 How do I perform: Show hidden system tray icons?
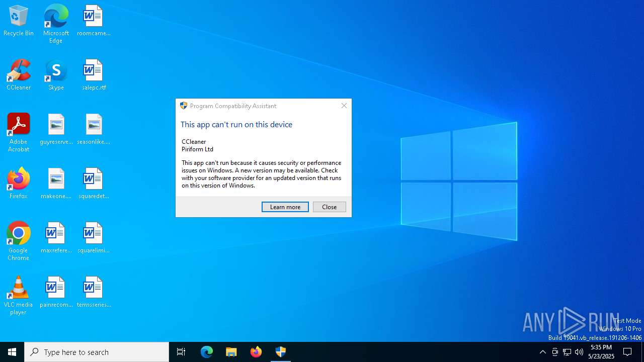pyautogui.click(x=542, y=352)
